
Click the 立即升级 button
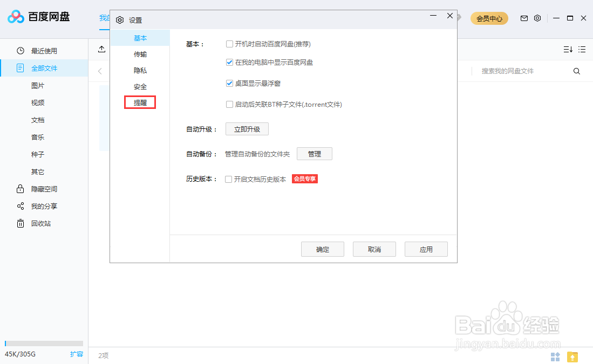pyautogui.click(x=247, y=129)
